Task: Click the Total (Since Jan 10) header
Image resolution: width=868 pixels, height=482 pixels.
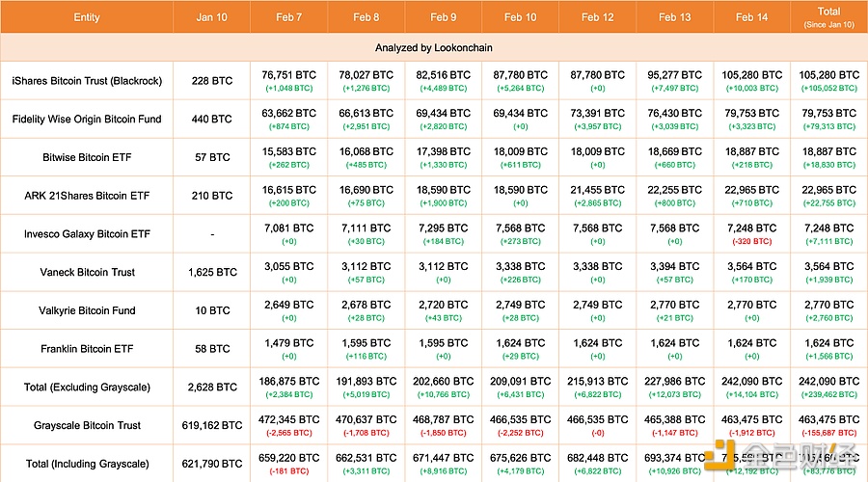Action: (x=828, y=17)
